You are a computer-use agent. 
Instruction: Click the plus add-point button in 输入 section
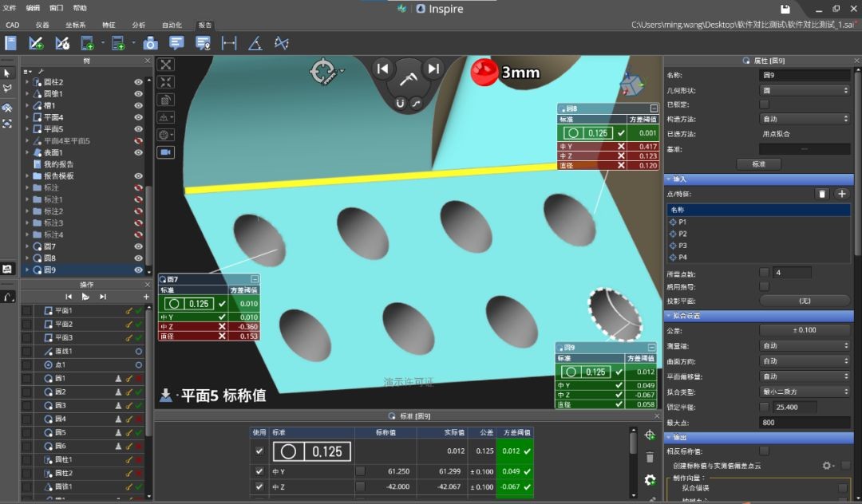pos(842,194)
